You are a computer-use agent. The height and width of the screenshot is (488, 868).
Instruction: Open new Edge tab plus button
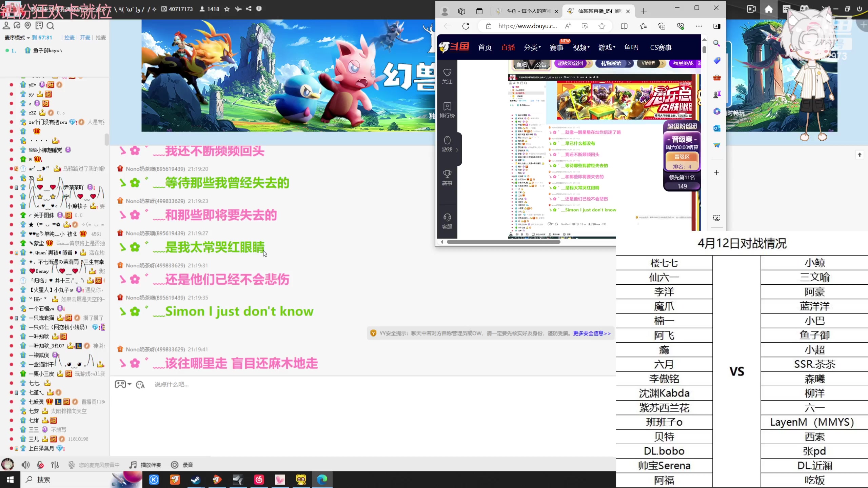click(x=644, y=11)
